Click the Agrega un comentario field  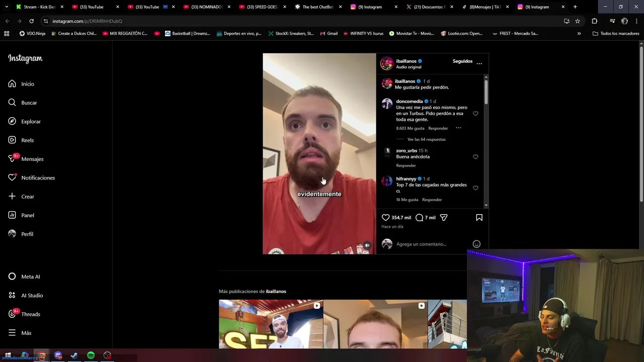click(x=421, y=244)
